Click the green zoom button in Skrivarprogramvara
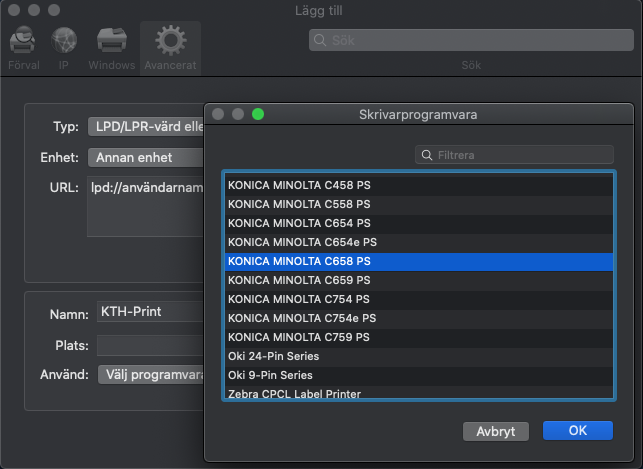 tap(258, 114)
